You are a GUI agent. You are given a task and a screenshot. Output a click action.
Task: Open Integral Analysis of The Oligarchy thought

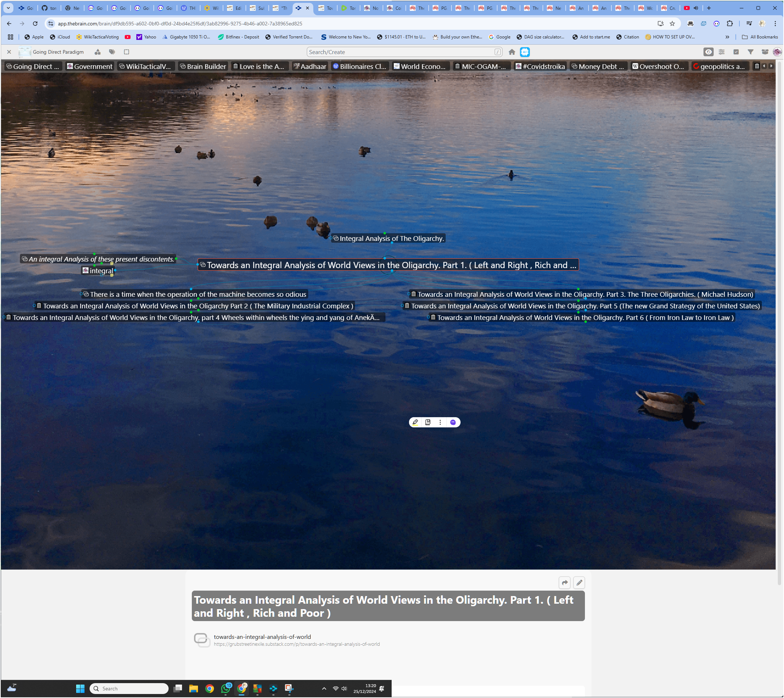tap(391, 238)
